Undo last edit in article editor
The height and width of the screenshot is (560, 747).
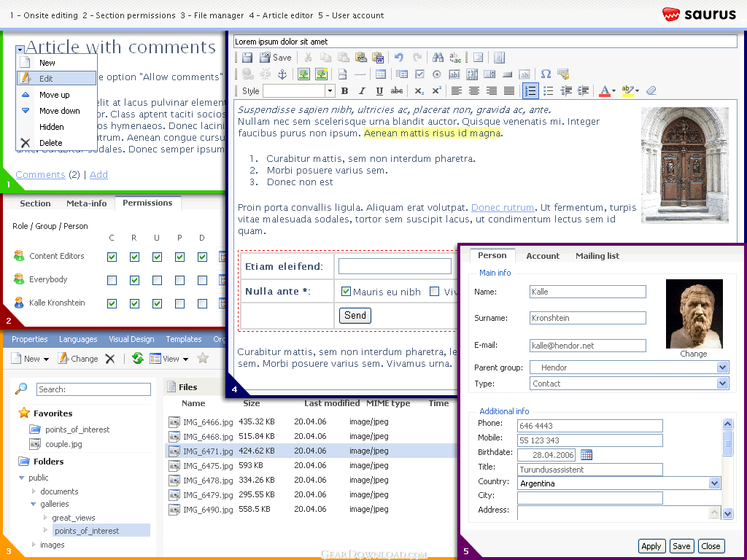click(399, 58)
